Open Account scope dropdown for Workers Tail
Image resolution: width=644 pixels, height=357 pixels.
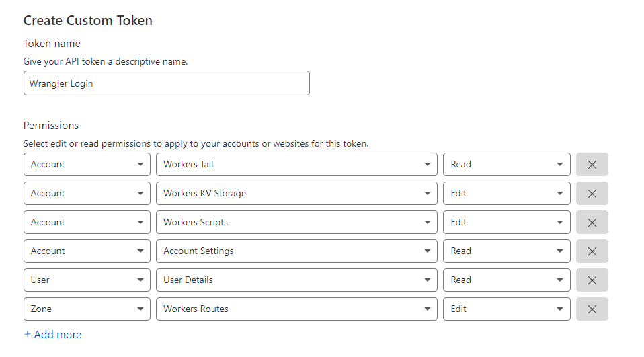pyautogui.click(x=87, y=164)
